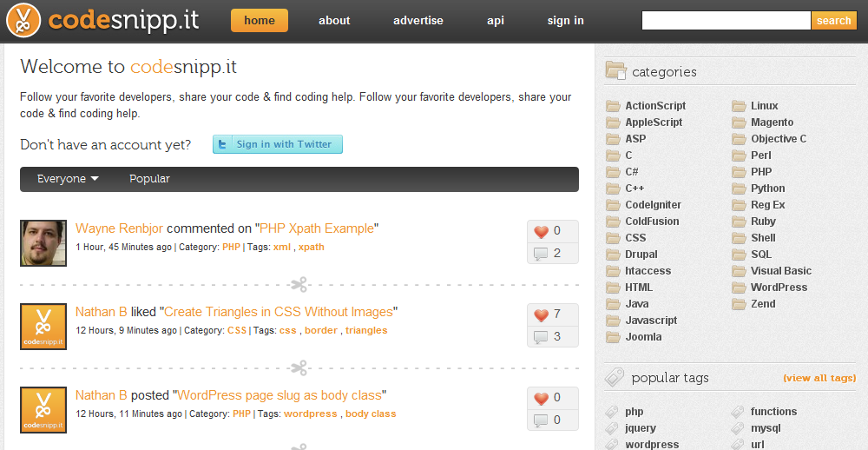Click the HTML folder icon

(x=613, y=288)
